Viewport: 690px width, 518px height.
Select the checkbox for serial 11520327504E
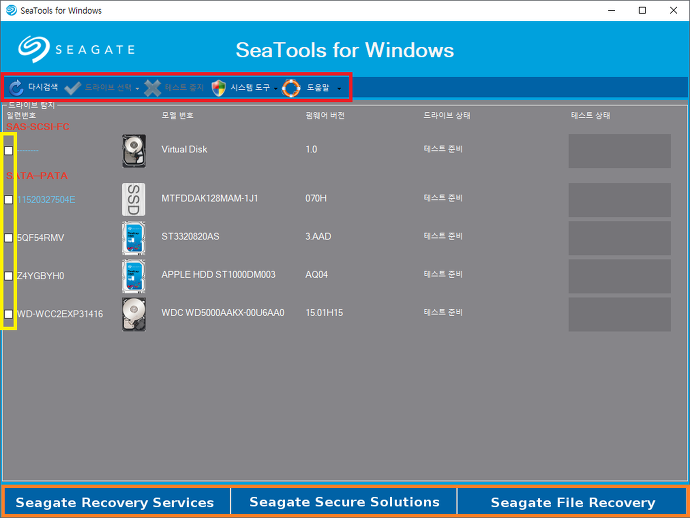[8, 199]
